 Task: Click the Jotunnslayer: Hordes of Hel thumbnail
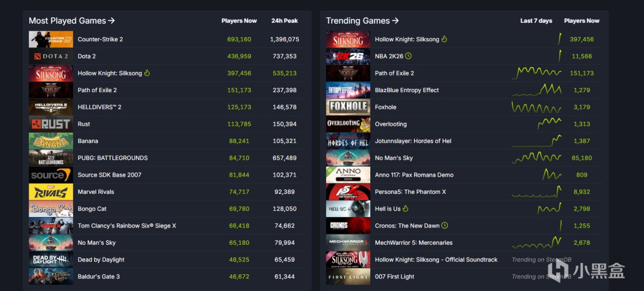(348, 141)
